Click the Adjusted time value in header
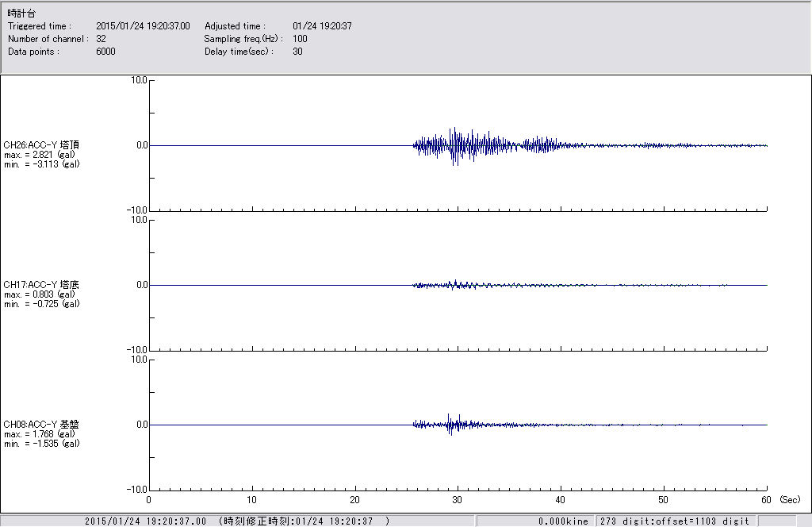The height and width of the screenshot is (527, 812). point(322,26)
